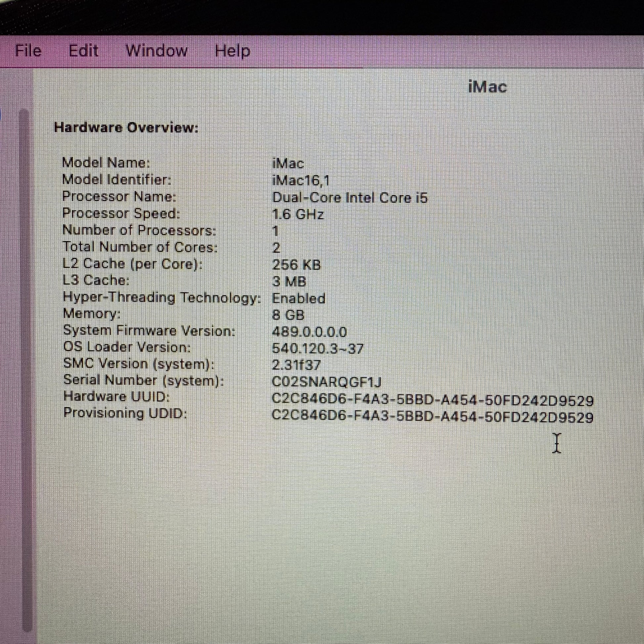The height and width of the screenshot is (644, 644).
Task: Select the 2.31f37 value
Action: pyautogui.click(x=296, y=365)
